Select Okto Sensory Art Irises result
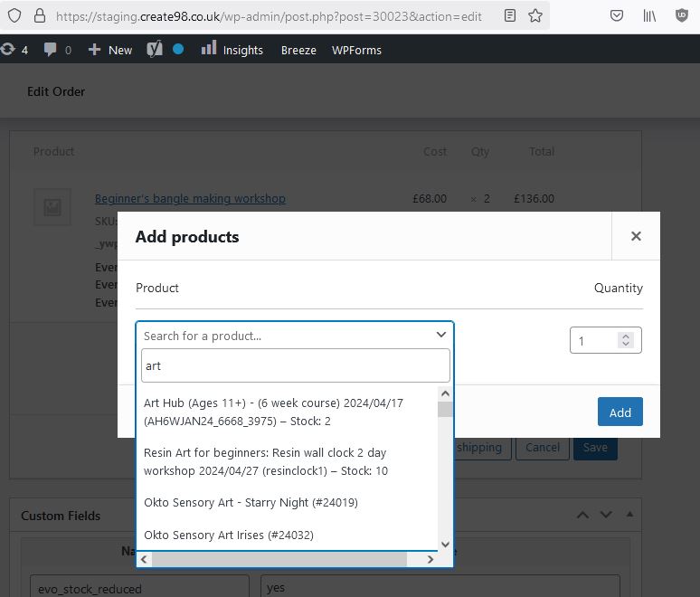Viewport: 700px width, 597px height. (x=287, y=535)
